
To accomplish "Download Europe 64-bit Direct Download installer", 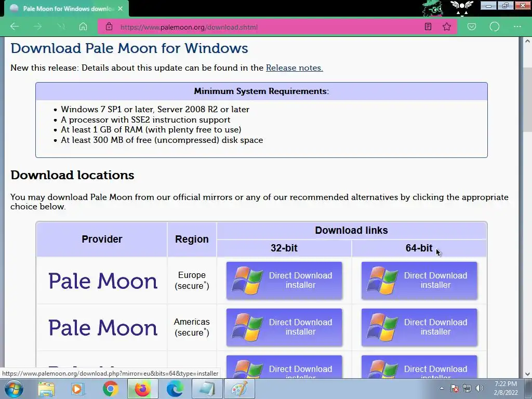I will [x=419, y=281].
